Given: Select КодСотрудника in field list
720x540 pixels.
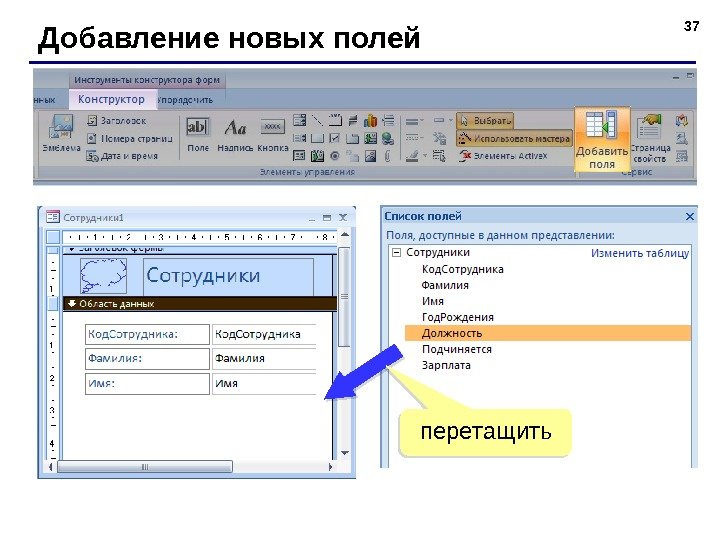Looking at the screenshot, I should (462, 269).
